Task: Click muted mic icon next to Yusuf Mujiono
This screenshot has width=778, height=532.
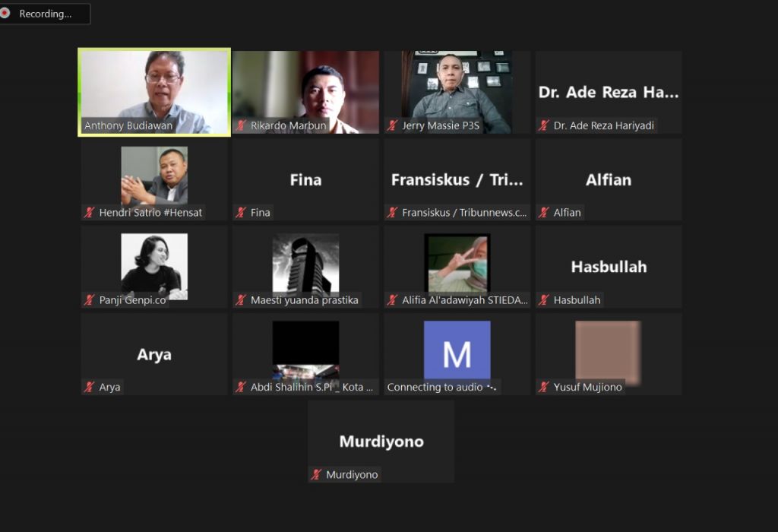Action: click(544, 388)
